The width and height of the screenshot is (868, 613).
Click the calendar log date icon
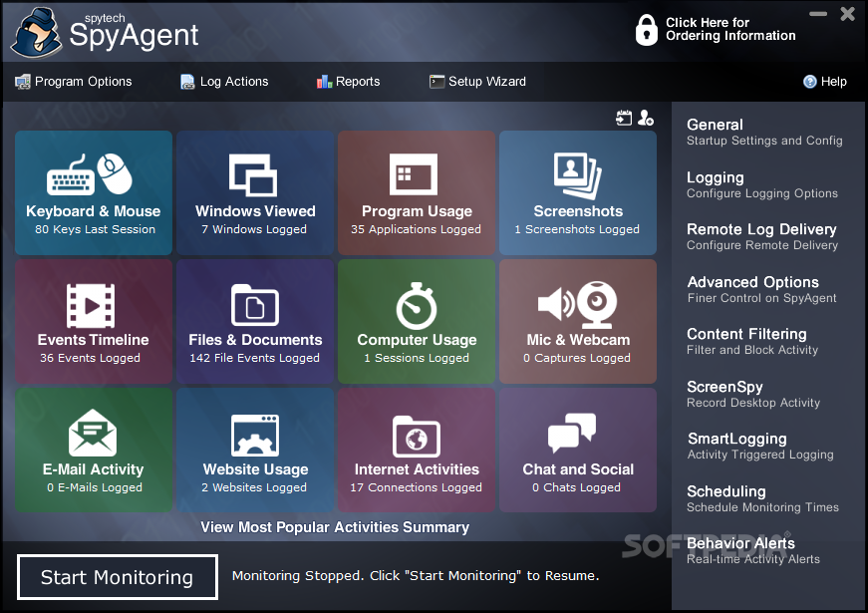(x=624, y=118)
